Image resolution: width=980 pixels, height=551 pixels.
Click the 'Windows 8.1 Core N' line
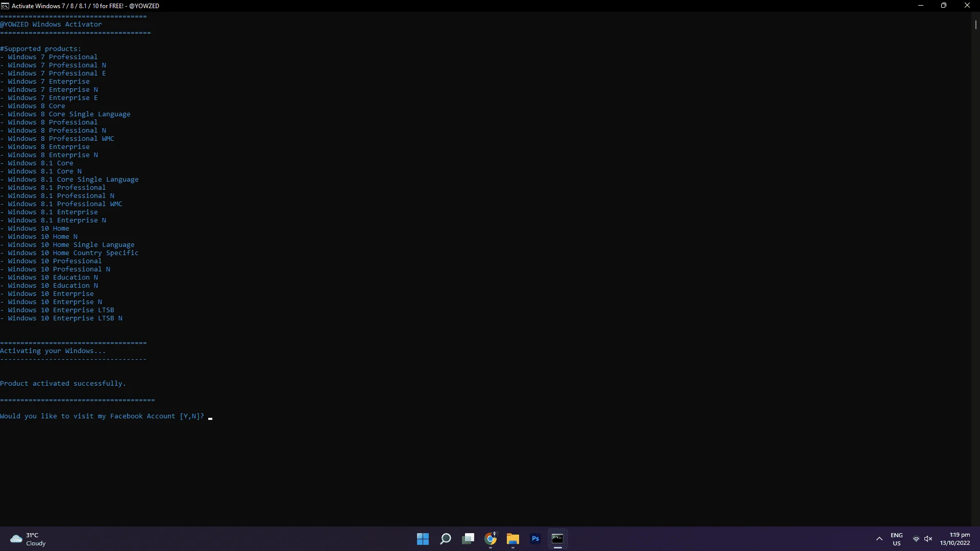(x=41, y=171)
